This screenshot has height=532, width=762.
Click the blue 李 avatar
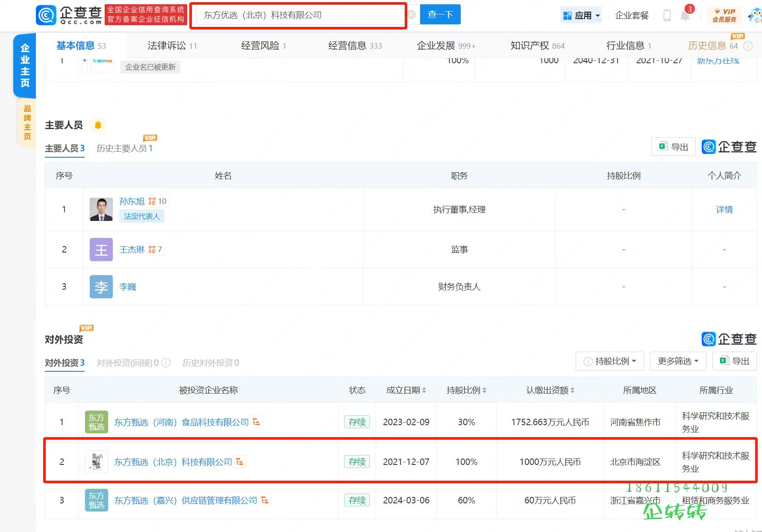[x=101, y=287]
